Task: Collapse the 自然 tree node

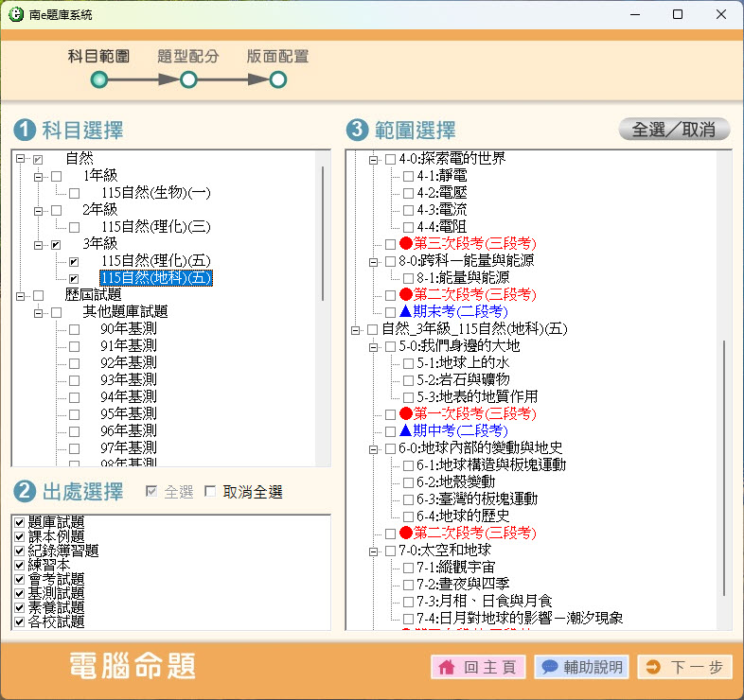Action: click(x=20, y=159)
